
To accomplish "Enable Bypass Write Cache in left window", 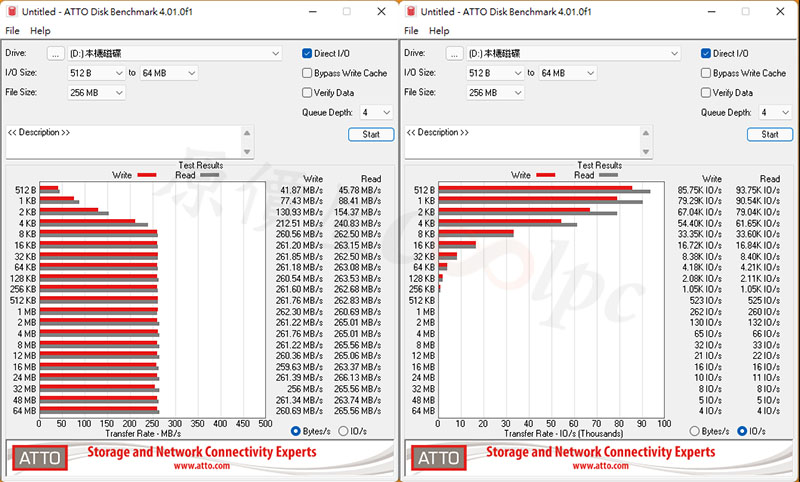I will tap(307, 73).
